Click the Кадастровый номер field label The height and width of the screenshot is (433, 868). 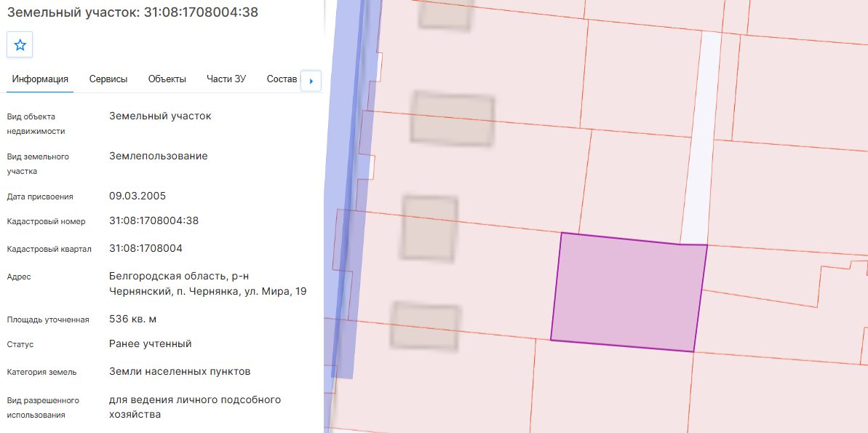click(x=47, y=221)
